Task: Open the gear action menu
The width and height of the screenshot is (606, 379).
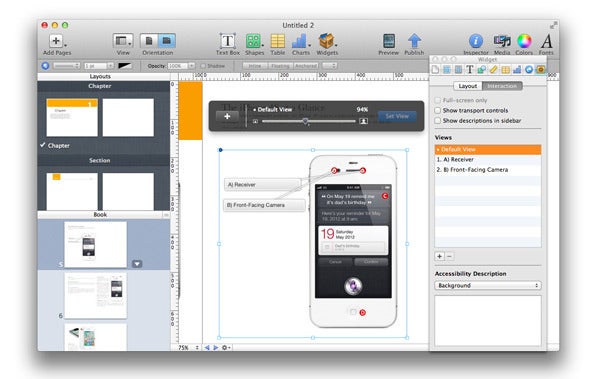Action: pos(226,348)
